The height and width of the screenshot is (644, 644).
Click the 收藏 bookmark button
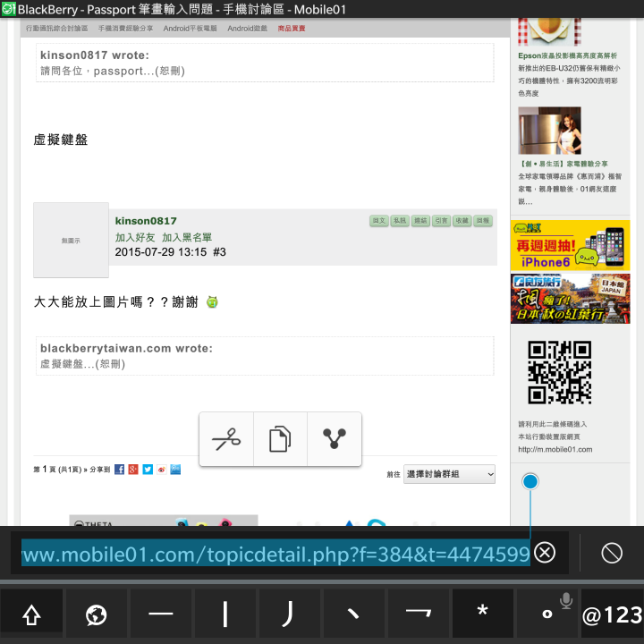coord(462,221)
